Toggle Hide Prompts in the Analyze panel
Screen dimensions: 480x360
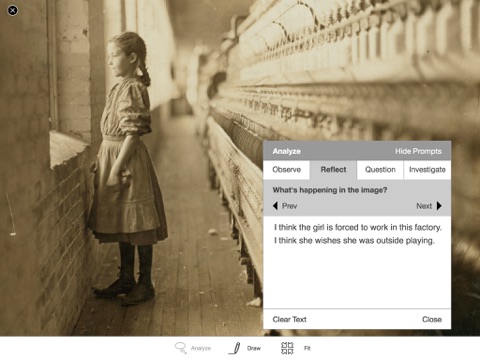click(x=418, y=151)
